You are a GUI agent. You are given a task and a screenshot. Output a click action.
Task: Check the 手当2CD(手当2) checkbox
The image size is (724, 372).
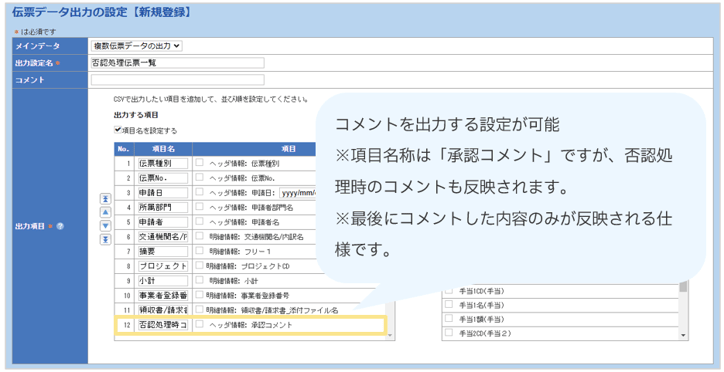point(448,332)
